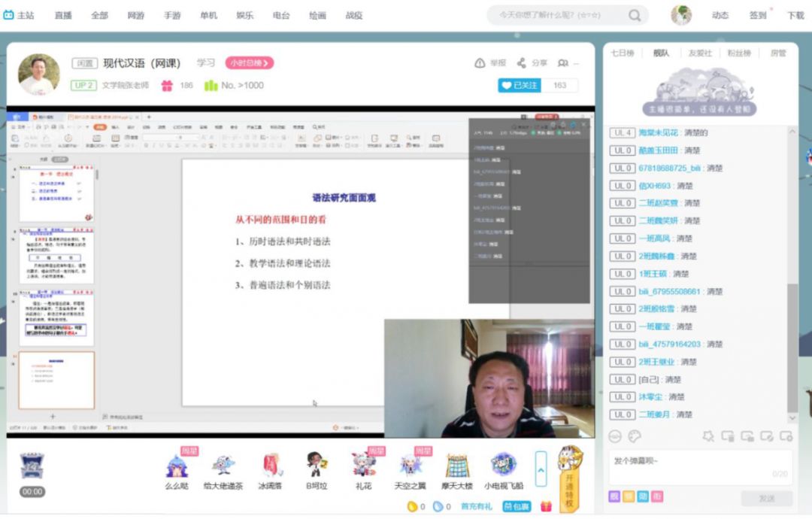Open the streamer avatar menu at top right

point(681,15)
